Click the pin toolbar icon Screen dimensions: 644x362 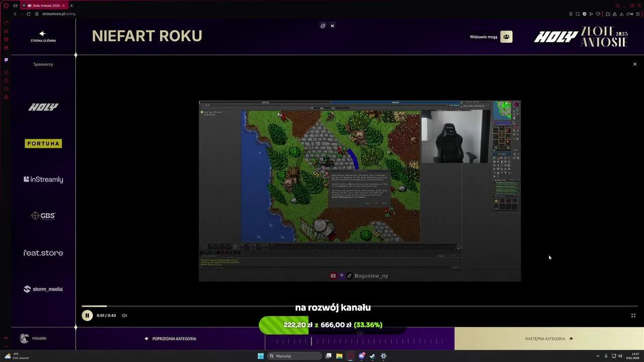coord(571,14)
